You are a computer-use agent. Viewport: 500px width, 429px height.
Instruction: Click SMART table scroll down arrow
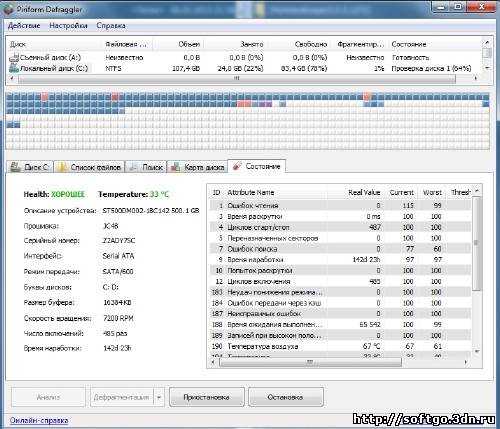point(477,351)
